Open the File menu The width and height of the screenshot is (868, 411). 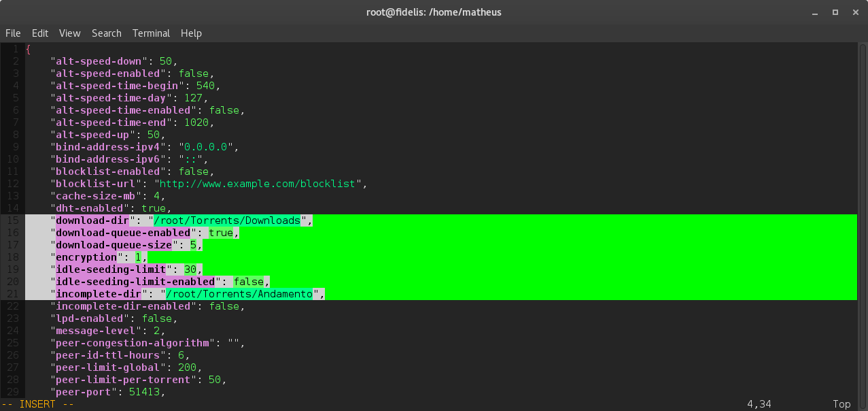12,33
